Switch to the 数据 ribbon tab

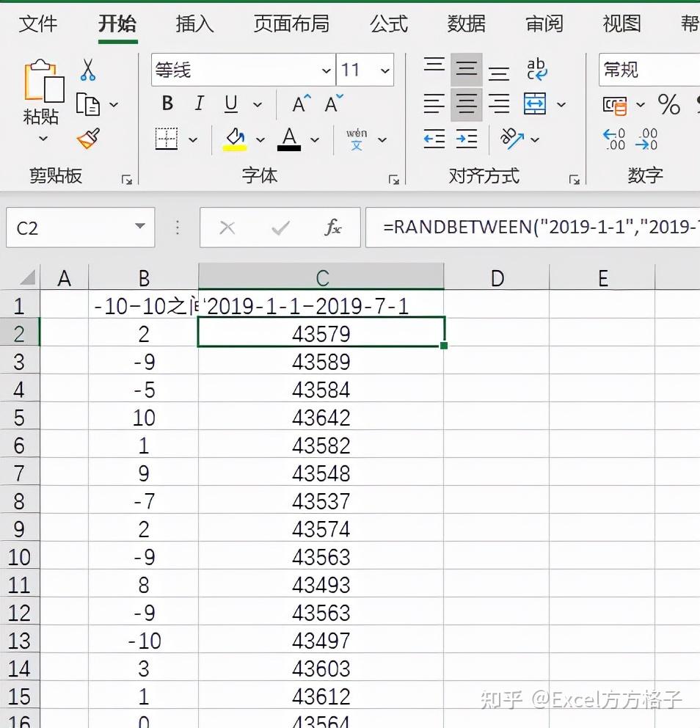coord(465,24)
